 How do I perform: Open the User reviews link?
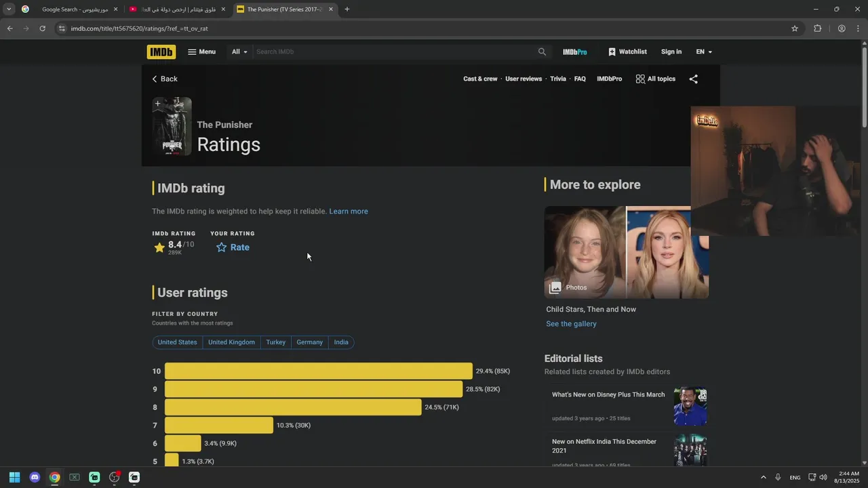pos(524,79)
